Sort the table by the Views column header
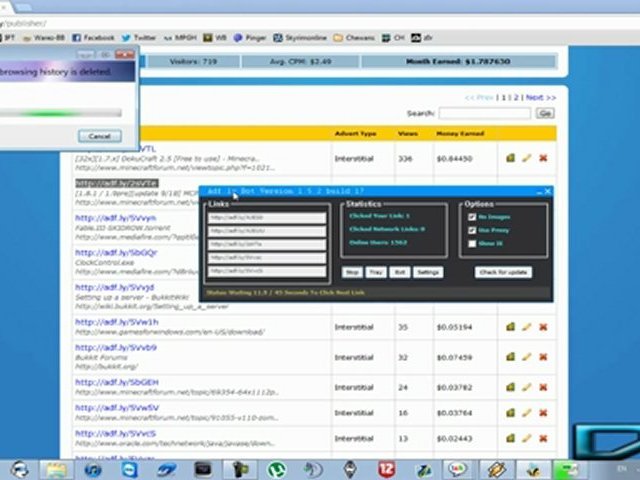640x480 pixels. tap(407, 133)
